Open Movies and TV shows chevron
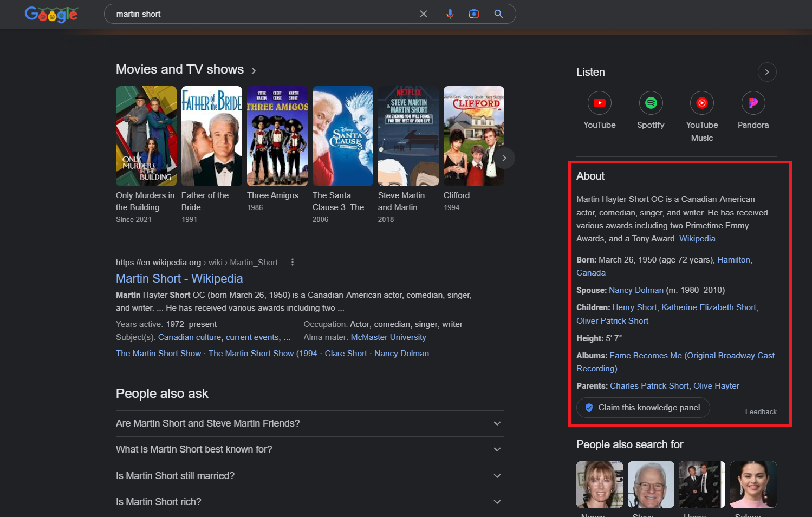 pos(254,70)
